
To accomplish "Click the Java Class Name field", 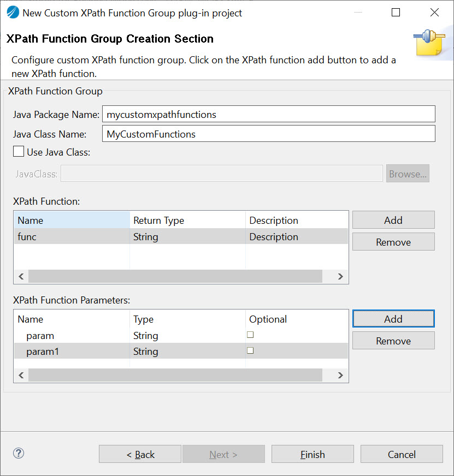I will 268,134.
